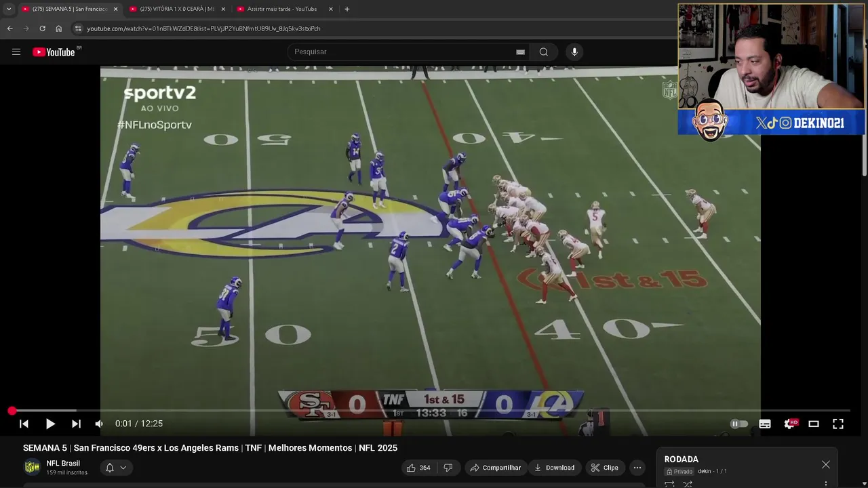Image resolution: width=868 pixels, height=488 pixels.
Task: Open the on-screen keyboard icon in search
Action: click(x=520, y=52)
